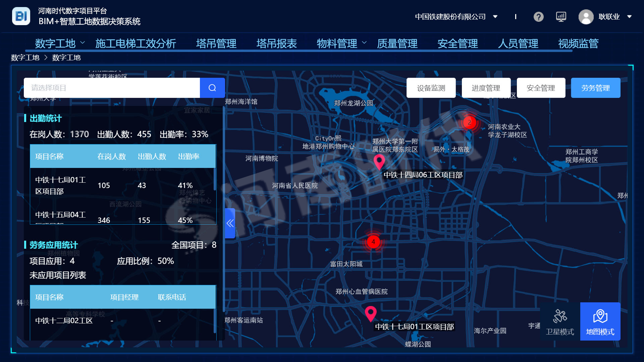Open the user menu arrow beside 耿联业
644x362 pixels.
pyautogui.click(x=629, y=16)
